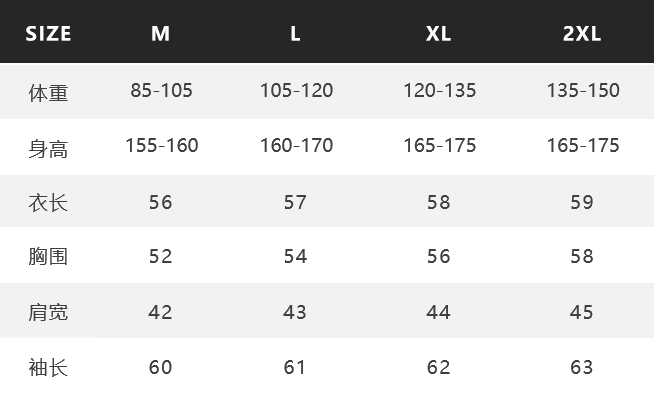655x394 pixels.
Task: Click the 135-150 weight cell
Action: tap(583, 90)
